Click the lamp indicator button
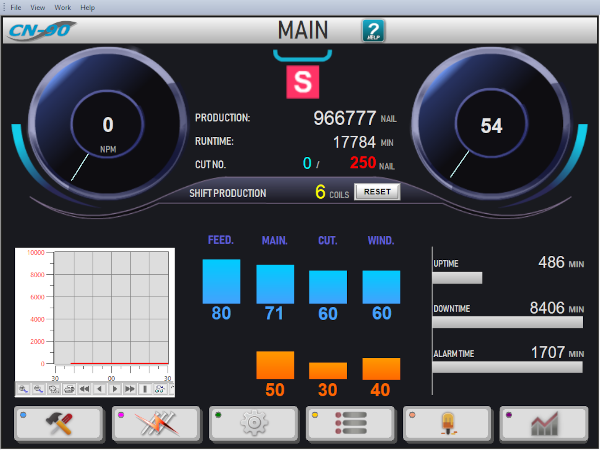600x450 pixels. pos(447,424)
